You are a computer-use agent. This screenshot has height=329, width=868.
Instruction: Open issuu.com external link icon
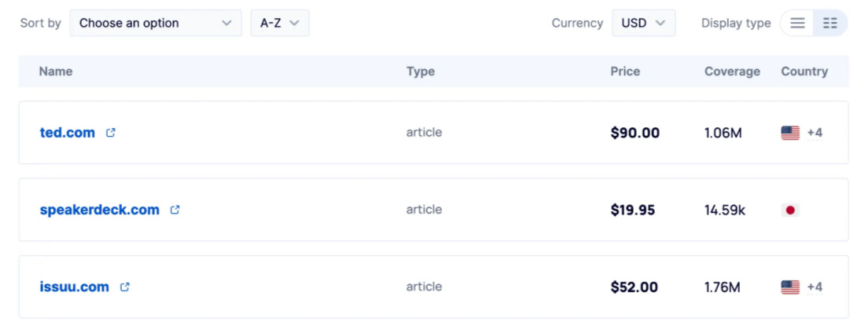[125, 287]
